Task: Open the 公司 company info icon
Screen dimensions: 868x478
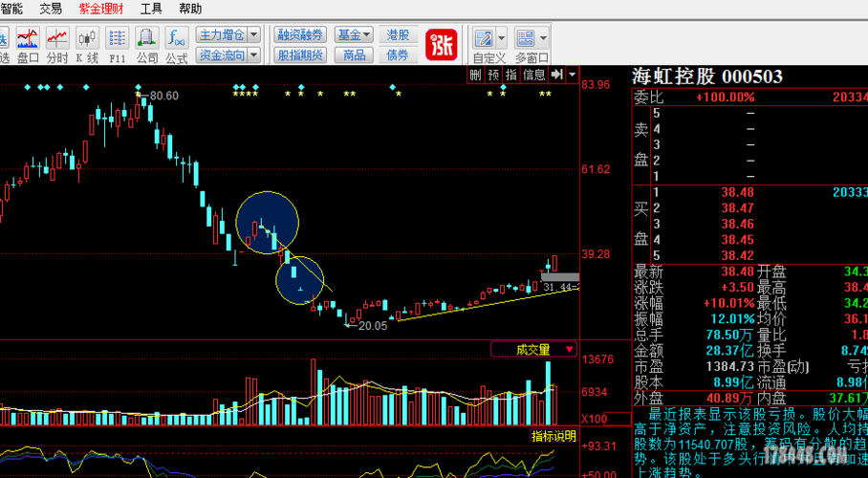Action: click(x=146, y=44)
